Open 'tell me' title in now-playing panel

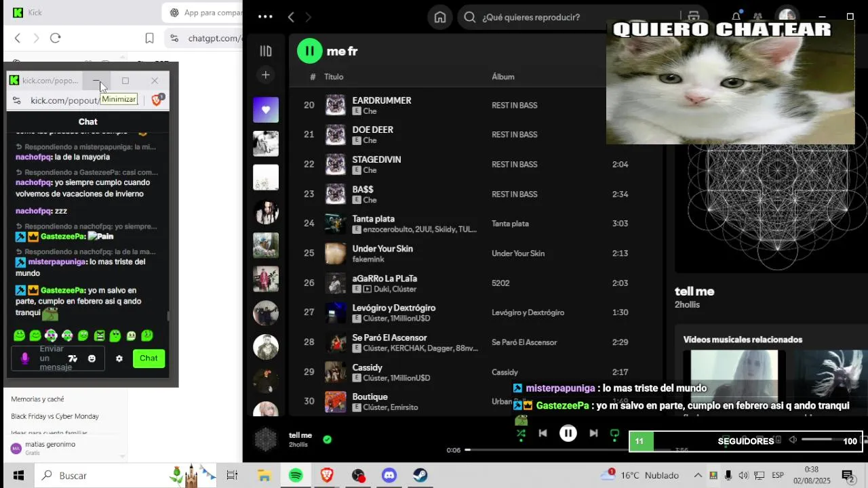694,291
